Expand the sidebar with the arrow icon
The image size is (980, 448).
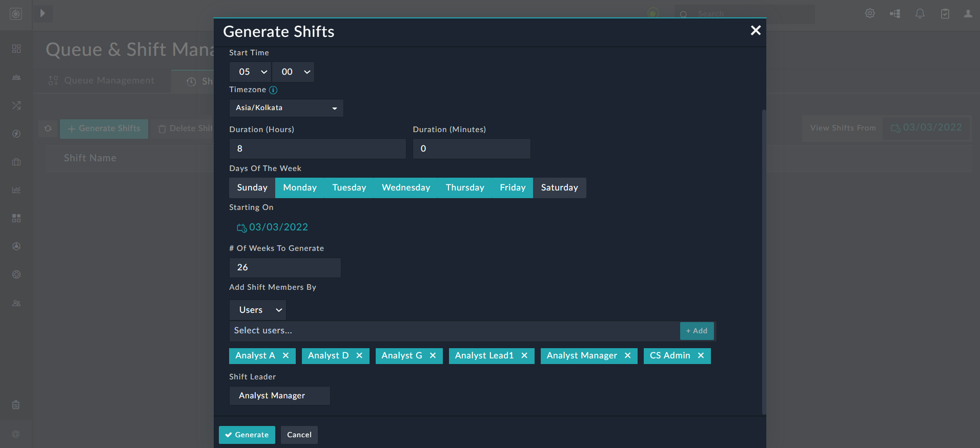pos(43,13)
